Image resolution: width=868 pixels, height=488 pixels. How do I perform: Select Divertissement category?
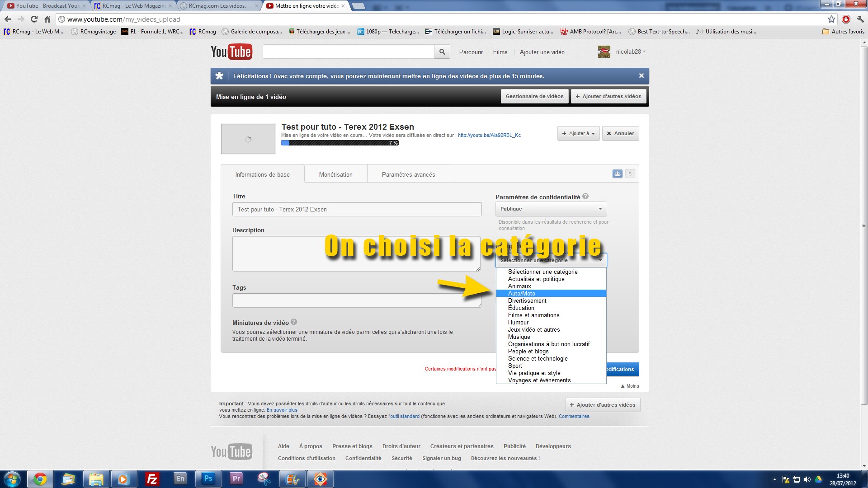pos(551,300)
